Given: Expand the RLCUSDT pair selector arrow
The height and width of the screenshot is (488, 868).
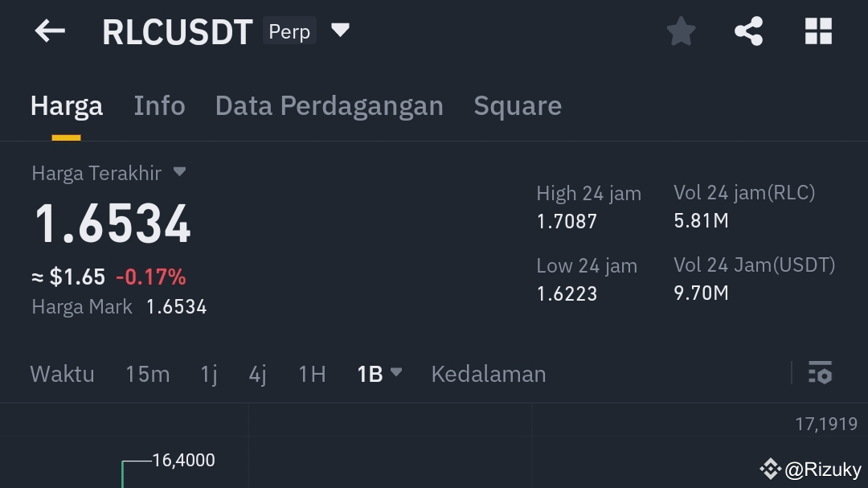Looking at the screenshot, I should tap(341, 31).
